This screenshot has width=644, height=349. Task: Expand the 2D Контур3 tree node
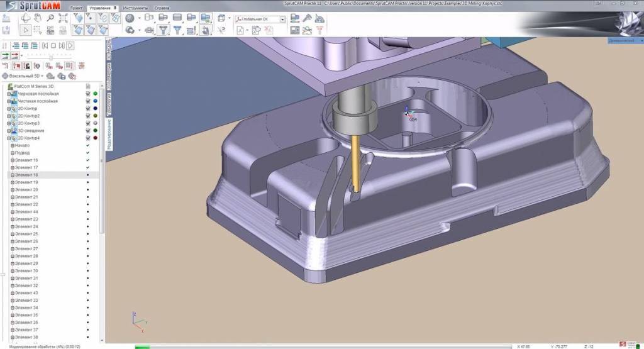click(x=9, y=123)
